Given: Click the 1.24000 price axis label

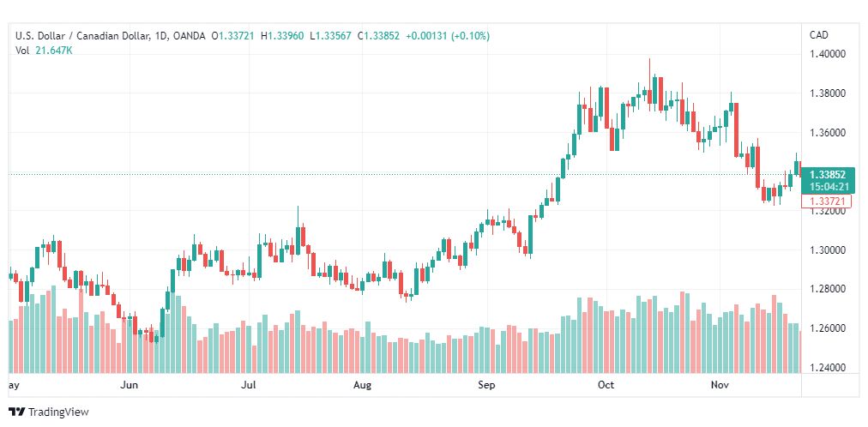Looking at the screenshot, I should point(828,368).
